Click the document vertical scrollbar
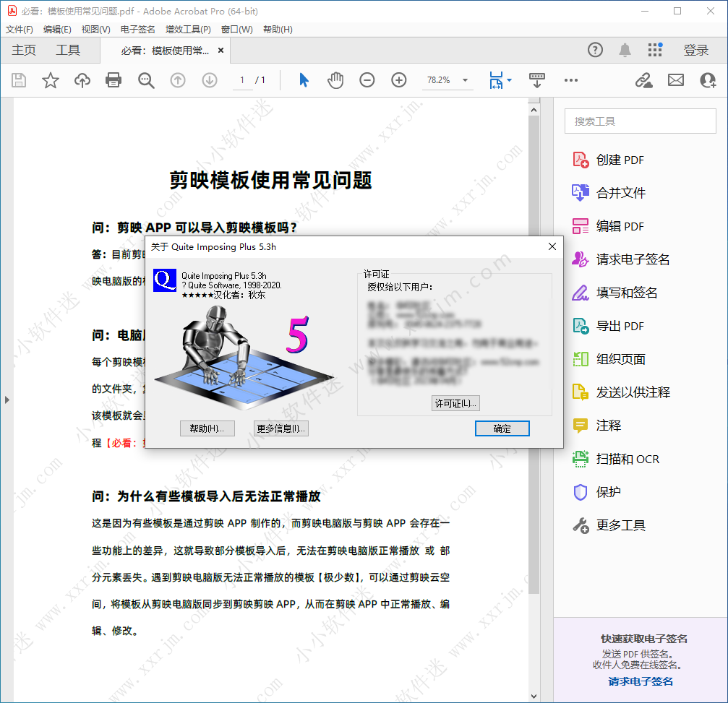The image size is (728, 703). coord(534,361)
